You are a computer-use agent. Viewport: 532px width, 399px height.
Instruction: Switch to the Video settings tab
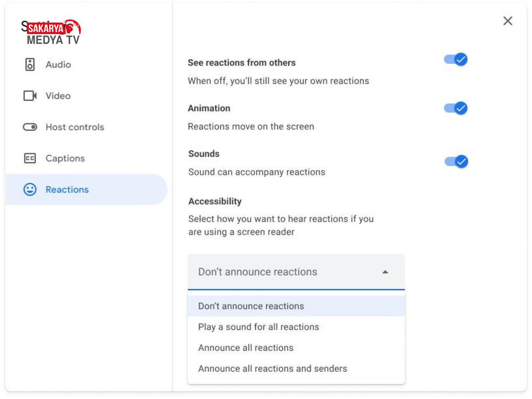click(x=58, y=96)
